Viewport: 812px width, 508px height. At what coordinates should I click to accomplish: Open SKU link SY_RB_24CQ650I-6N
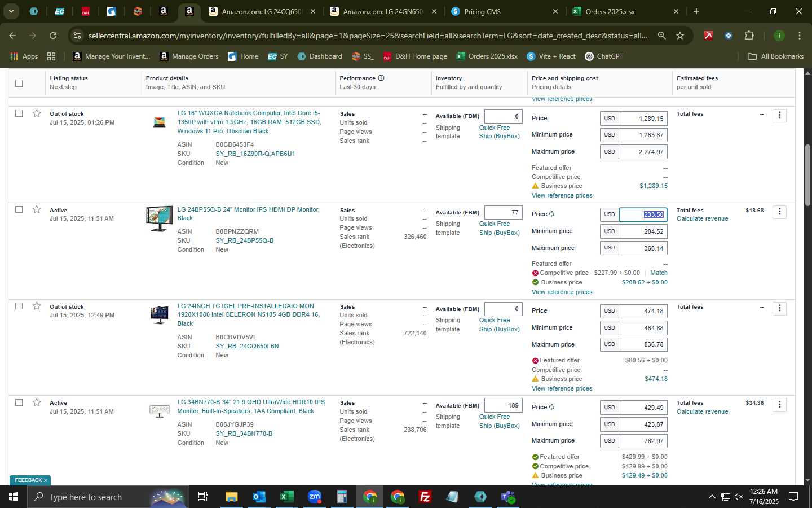[x=247, y=346]
